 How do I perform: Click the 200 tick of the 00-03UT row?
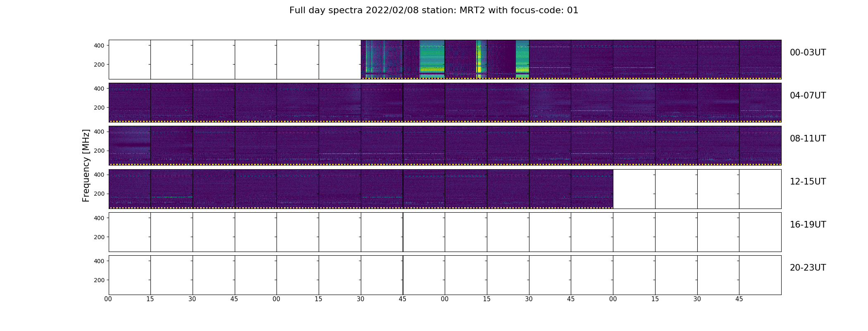(x=99, y=65)
